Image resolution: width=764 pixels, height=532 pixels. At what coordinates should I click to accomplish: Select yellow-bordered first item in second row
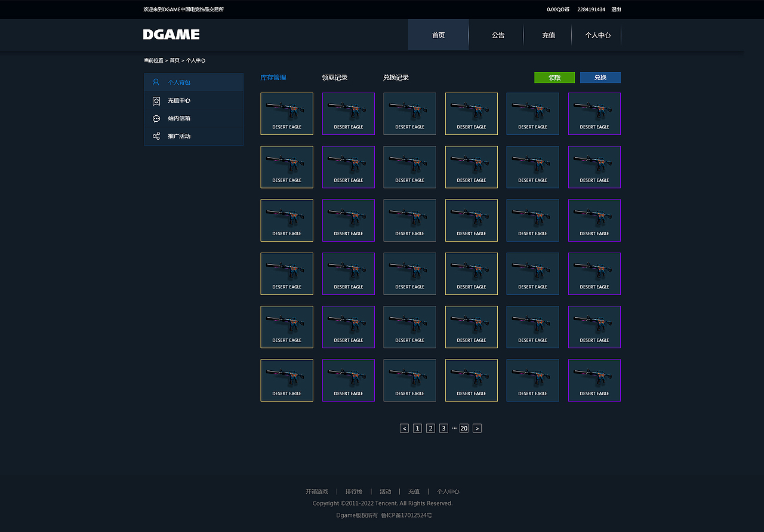click(x=286, y=167)
